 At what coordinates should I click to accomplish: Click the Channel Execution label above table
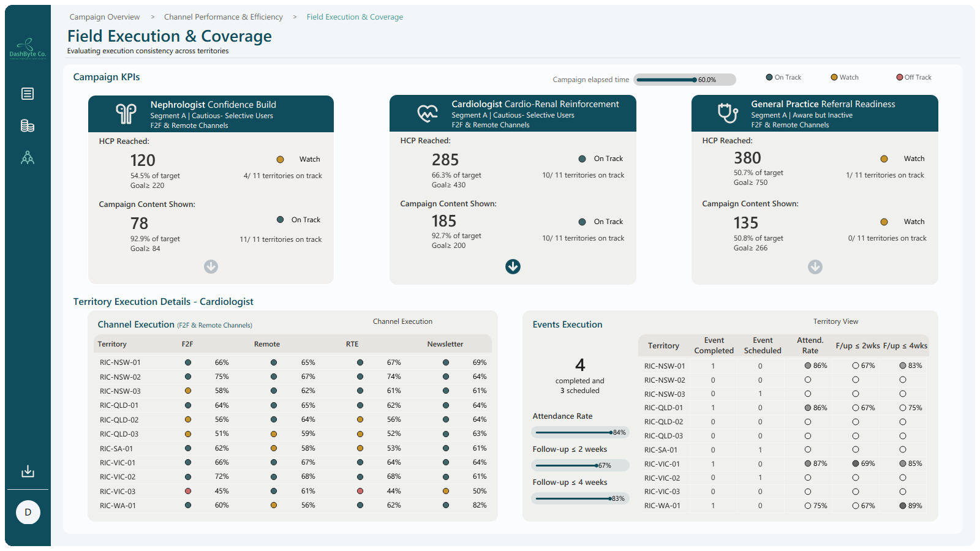point(402,321)
